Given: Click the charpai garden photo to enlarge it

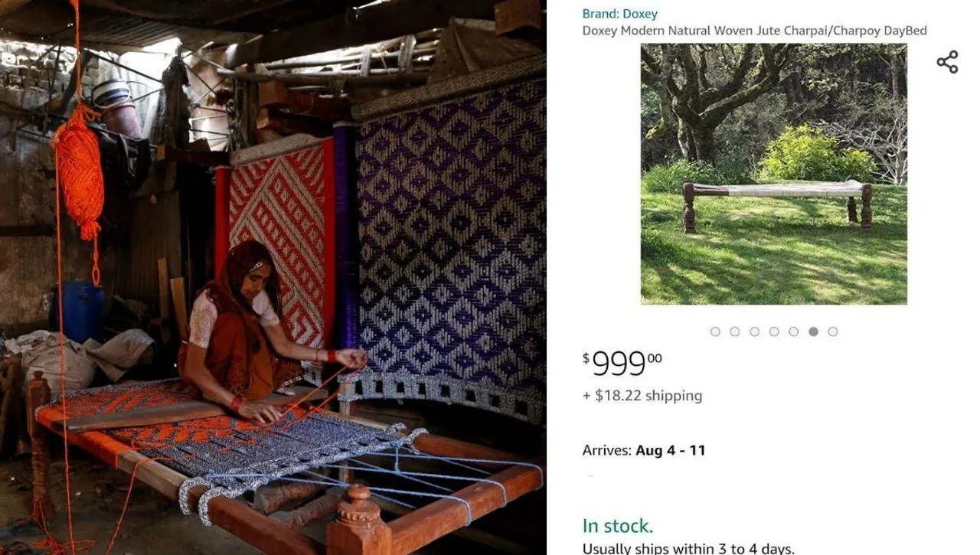Looking at the screenshot, I should pyautogui.click(x=773, y=174).
